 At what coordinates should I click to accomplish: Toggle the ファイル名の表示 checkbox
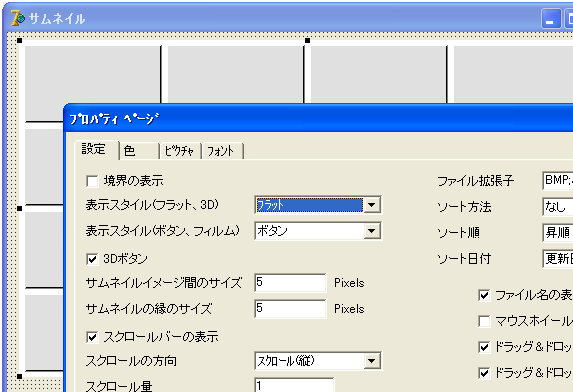[484, 295]
